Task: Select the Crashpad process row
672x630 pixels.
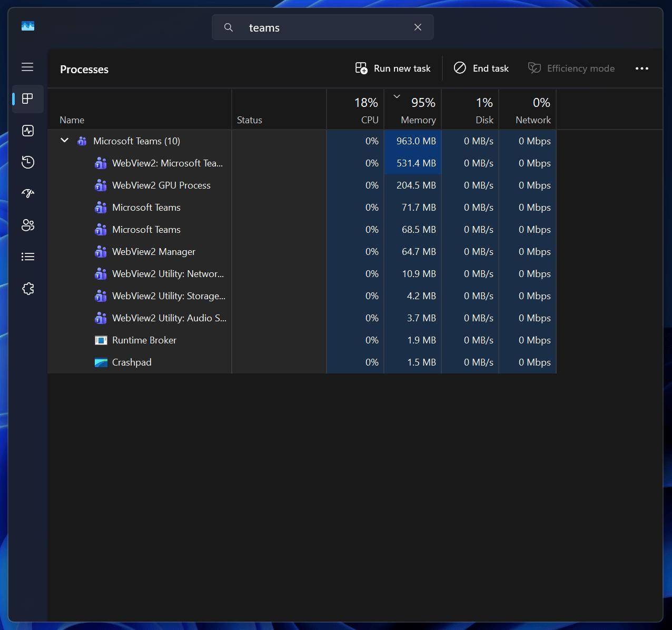Action: (132, 362)
